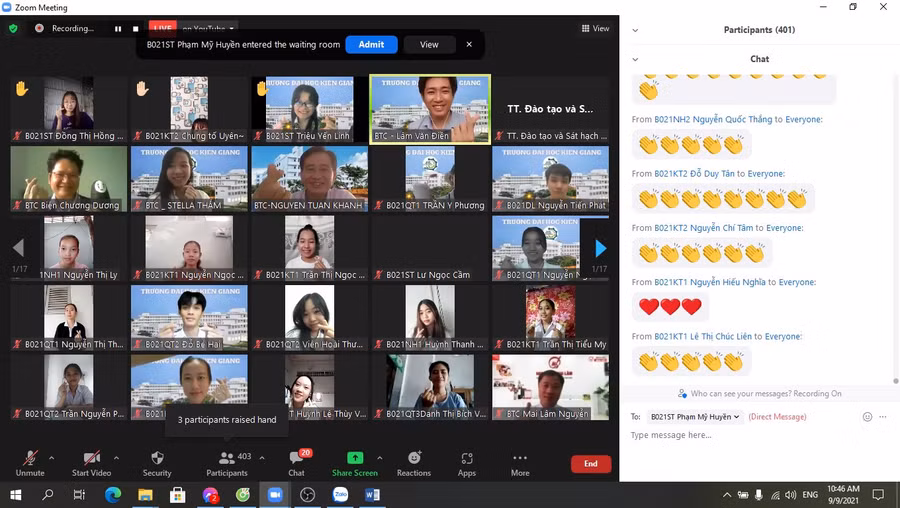Open Zoom from the Windows taskbar
This screenshot has width=900, height=508.
click(x=275, y=495)
